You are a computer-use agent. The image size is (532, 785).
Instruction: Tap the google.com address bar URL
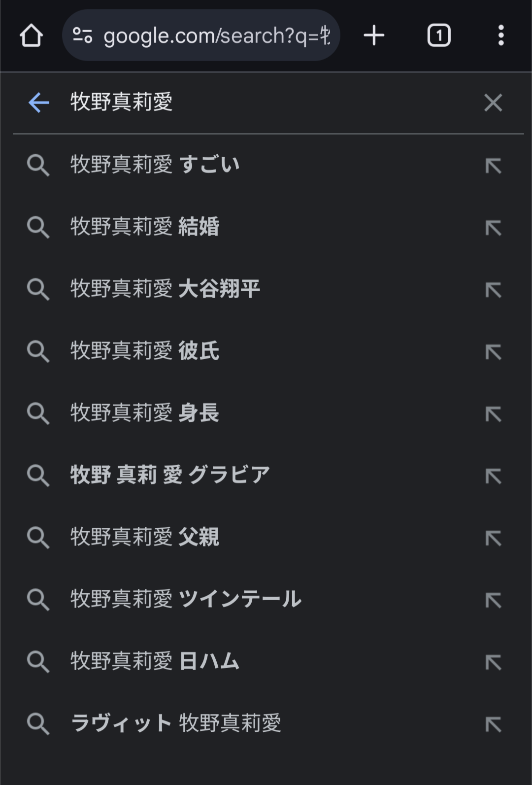tap(217, 35)
